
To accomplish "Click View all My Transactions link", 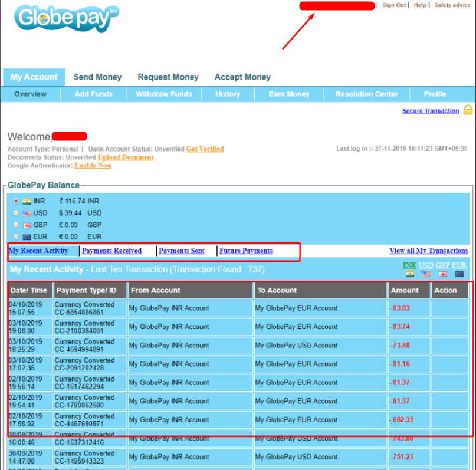I will click(x=428, y=251).
